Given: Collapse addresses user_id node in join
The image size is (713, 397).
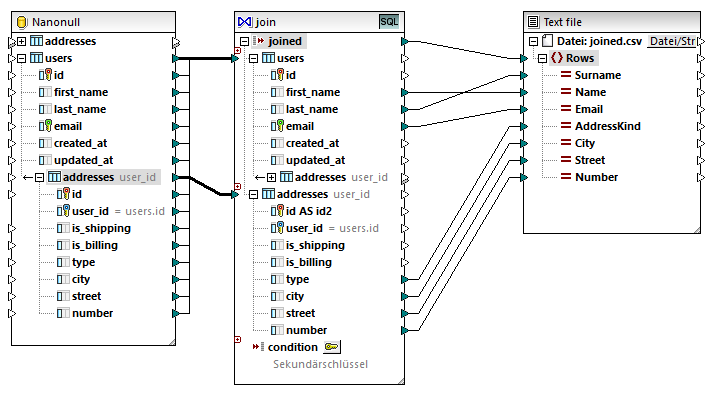Looking at the screenshot, I should coord(253,195).
